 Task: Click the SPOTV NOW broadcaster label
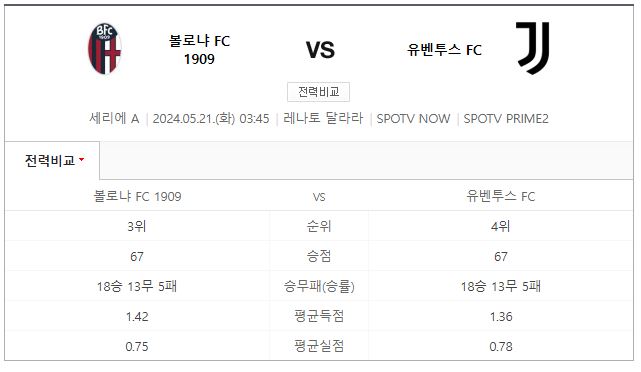413,119
